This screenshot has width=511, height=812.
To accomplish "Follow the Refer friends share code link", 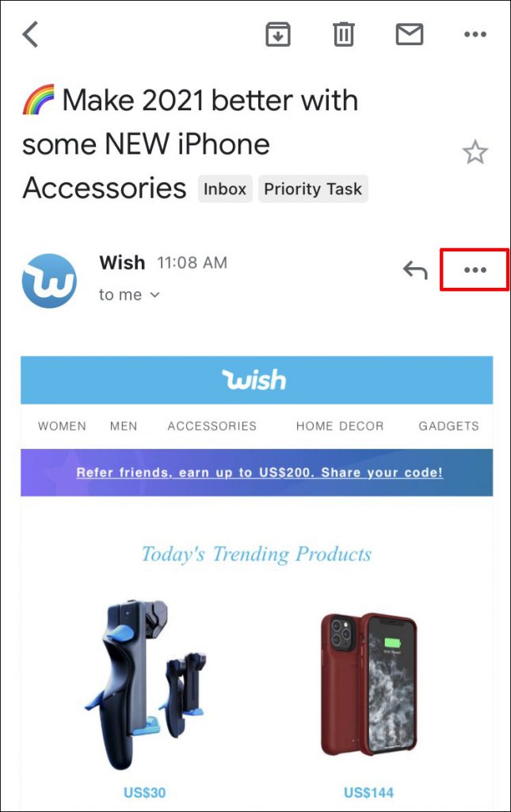I will coord(260,473).
